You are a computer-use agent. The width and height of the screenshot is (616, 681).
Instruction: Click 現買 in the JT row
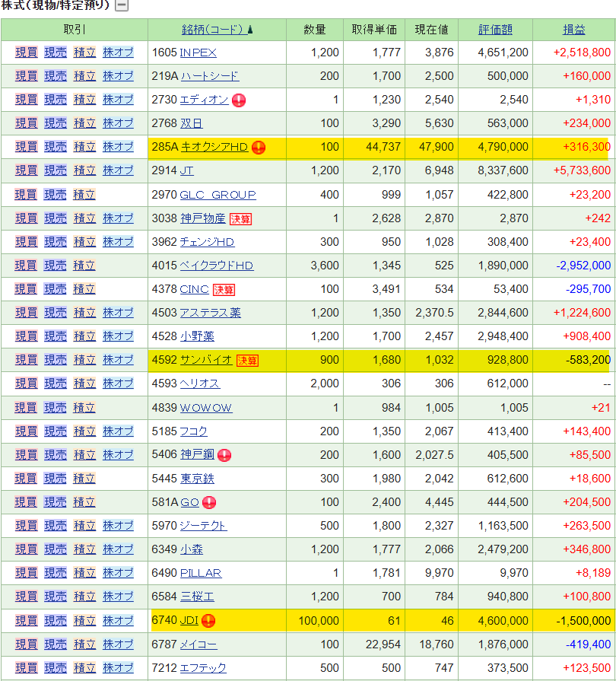(27, 170)
